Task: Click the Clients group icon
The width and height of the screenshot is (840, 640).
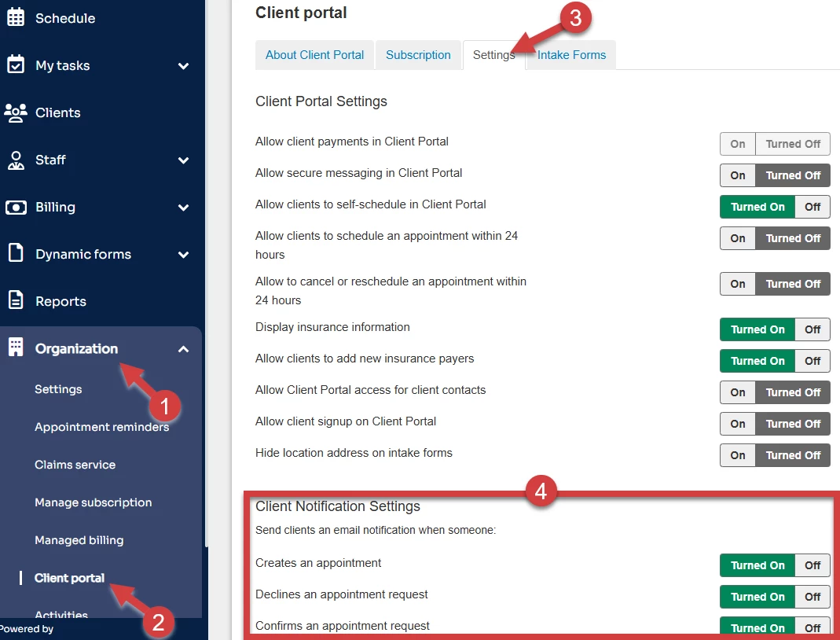Action: pos(16,112)
